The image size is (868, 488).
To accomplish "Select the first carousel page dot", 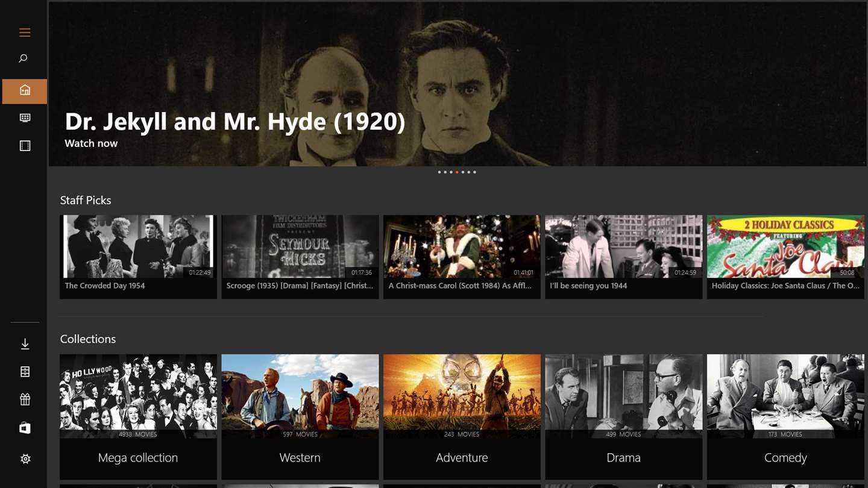I will pyautogui.click(x=439, y=172).
